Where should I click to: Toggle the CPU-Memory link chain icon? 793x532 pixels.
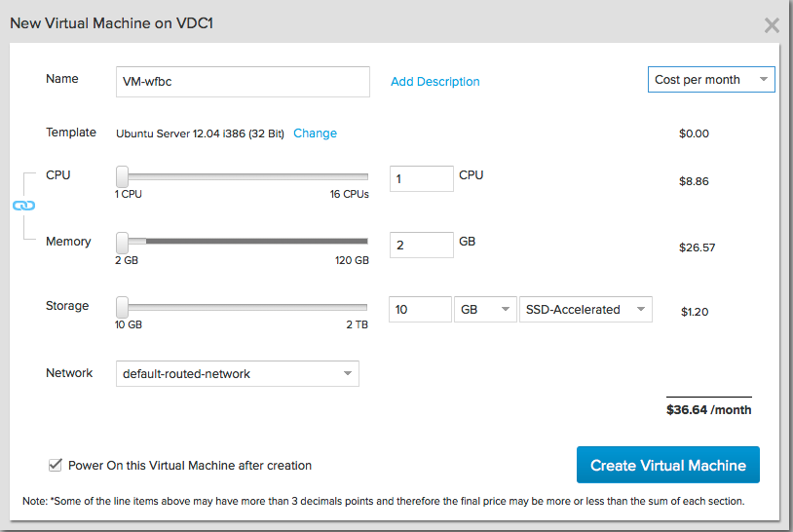point(23,206)
